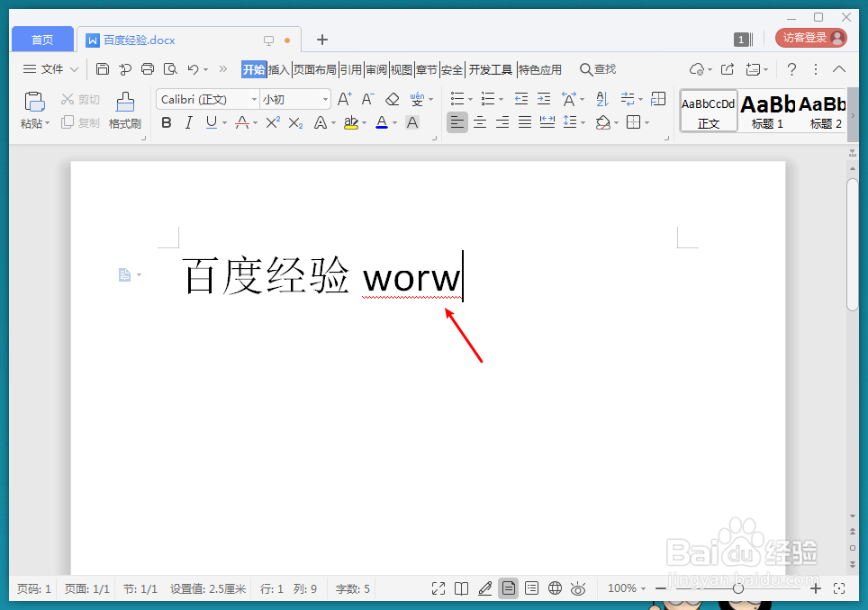
Task: Expand the 文件 menu arrow
Action: tap(74, 69)
